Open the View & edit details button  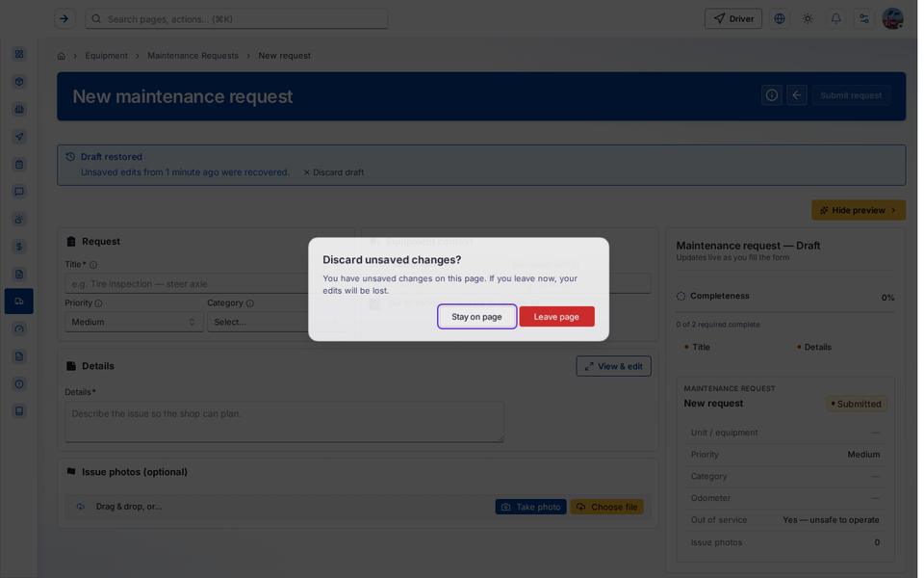pyautogui.click(x=613, y=366)
